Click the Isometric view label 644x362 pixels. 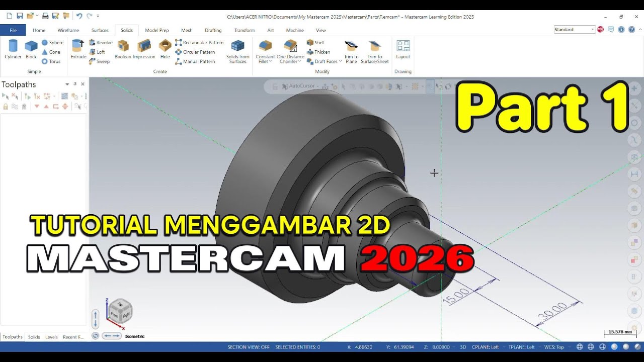[135, 336]
